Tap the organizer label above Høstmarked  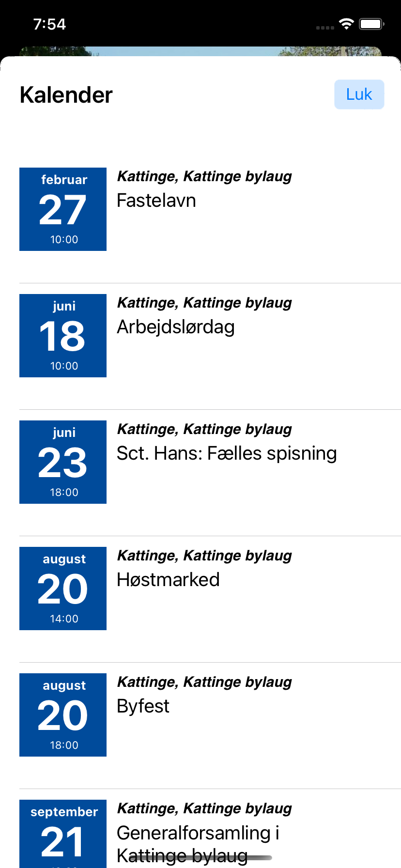click(204, 556)
